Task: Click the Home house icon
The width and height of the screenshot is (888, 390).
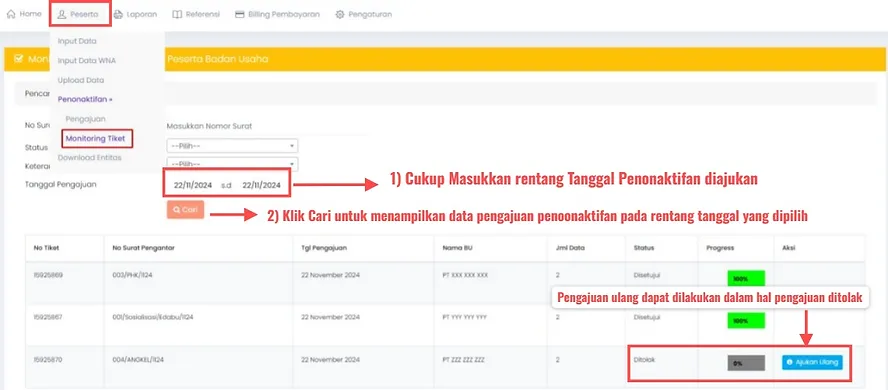Action: pyautogui.click(x=11, y=14)
